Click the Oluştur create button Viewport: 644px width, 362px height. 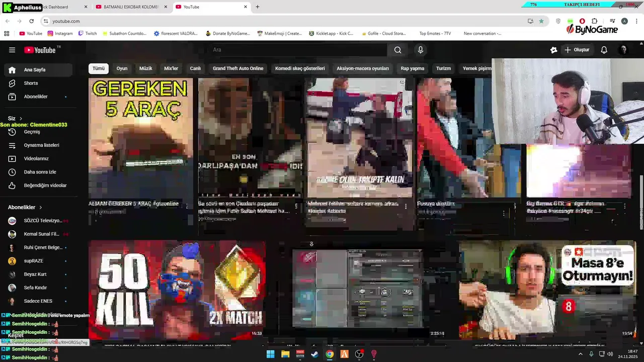click(x=577, y=50)
